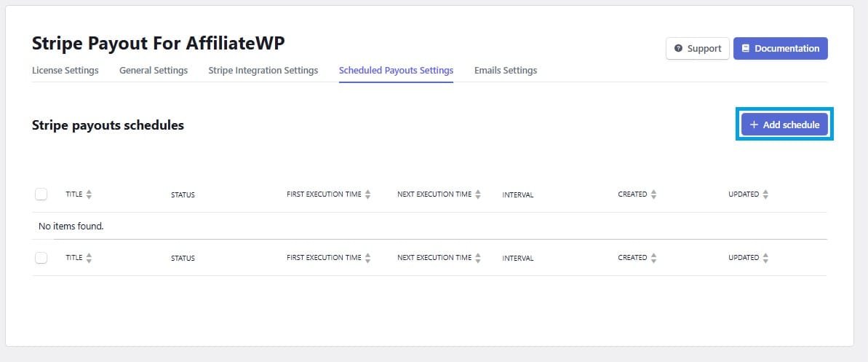Click the Add schedule button
Viewport: 868px width, 362px height.
tap(784, 125)
